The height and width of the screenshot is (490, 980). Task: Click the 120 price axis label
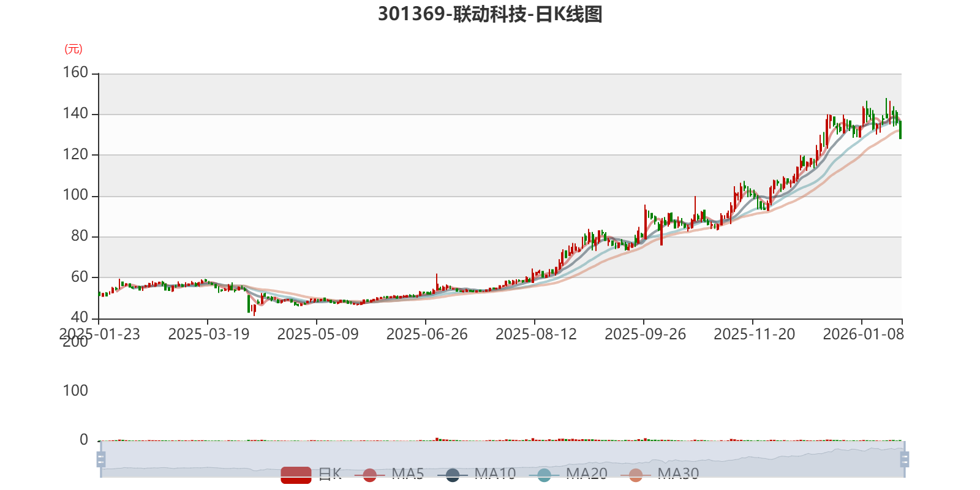75,154
